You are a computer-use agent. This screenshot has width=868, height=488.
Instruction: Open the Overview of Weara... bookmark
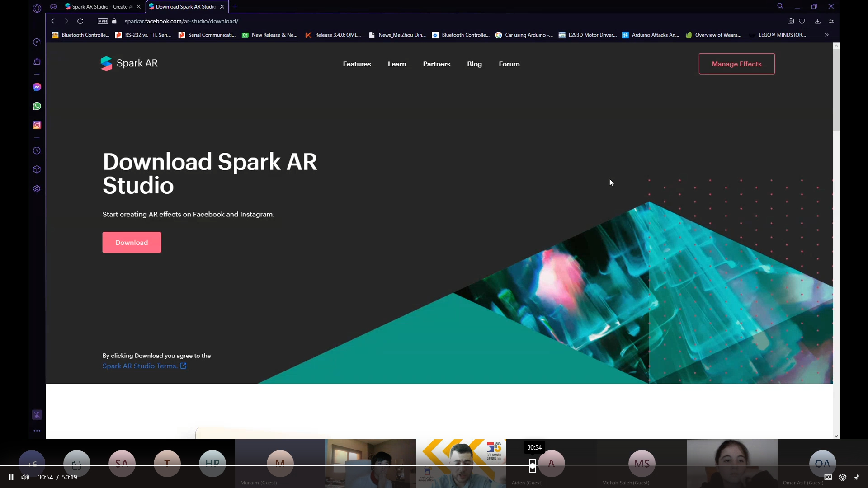click(713, 35)
